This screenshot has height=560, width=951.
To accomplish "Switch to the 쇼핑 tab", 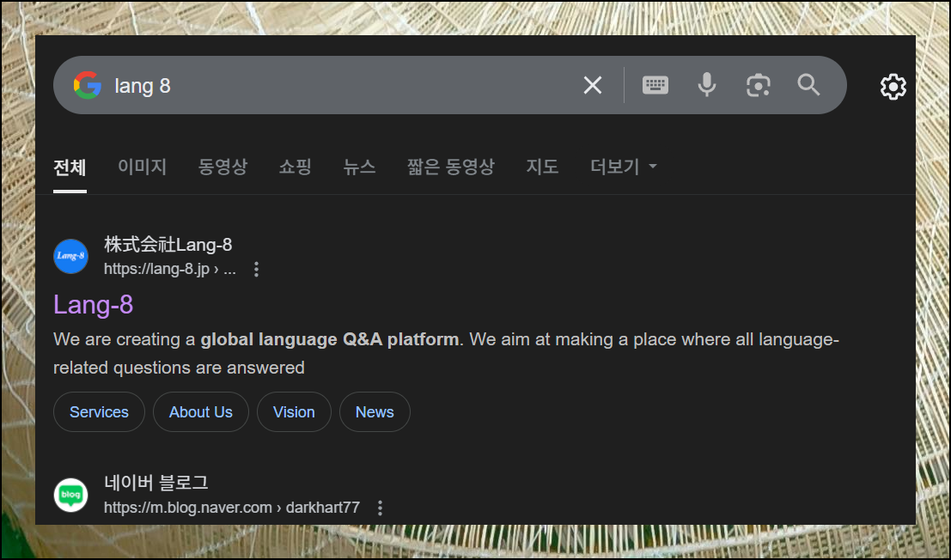I will [x=295, y=167].
